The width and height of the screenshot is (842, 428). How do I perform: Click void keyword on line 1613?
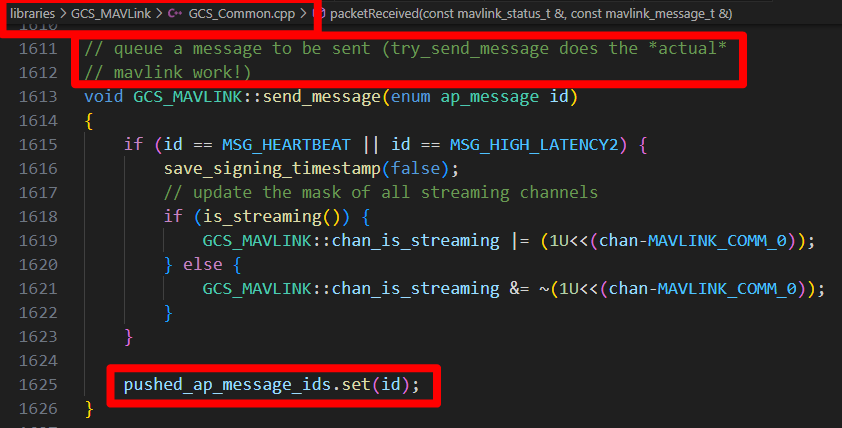(x=104, y=97)
